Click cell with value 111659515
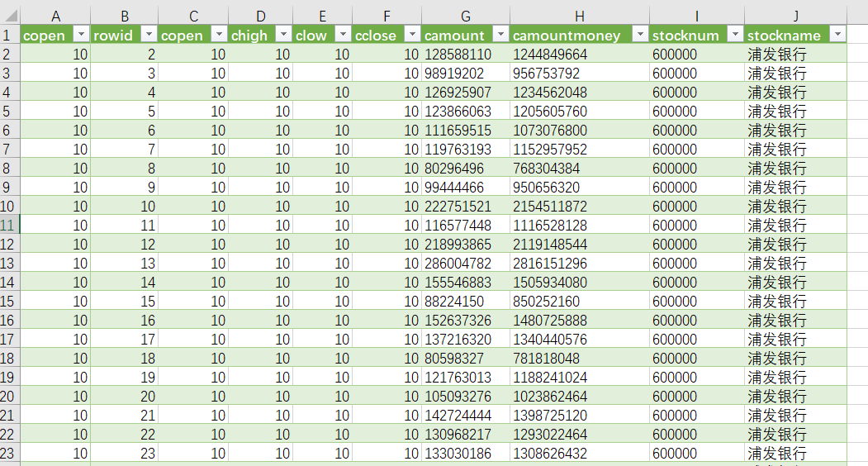Screen dimensions: 868x466 [x=466, y=131]
